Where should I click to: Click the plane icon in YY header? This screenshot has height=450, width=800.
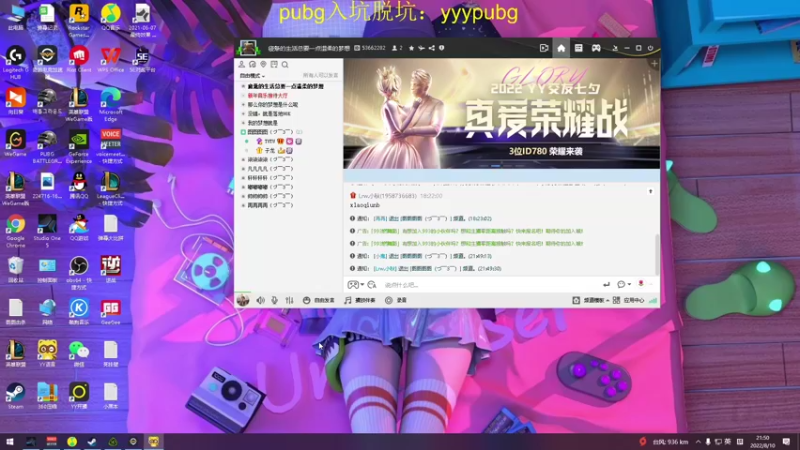pyautogui.click(x=421, y=48)
